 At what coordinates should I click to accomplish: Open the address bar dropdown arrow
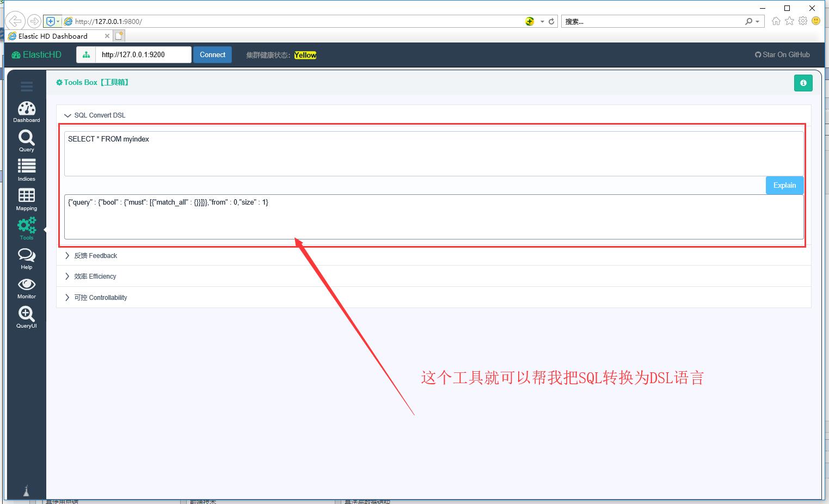(x=542, y=22)
